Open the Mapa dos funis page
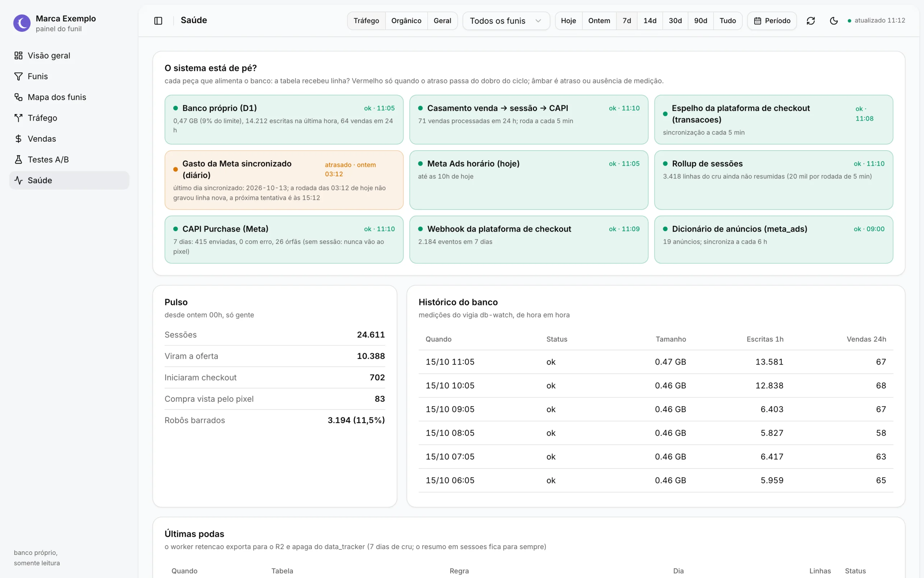 click(x=69, y=97)
